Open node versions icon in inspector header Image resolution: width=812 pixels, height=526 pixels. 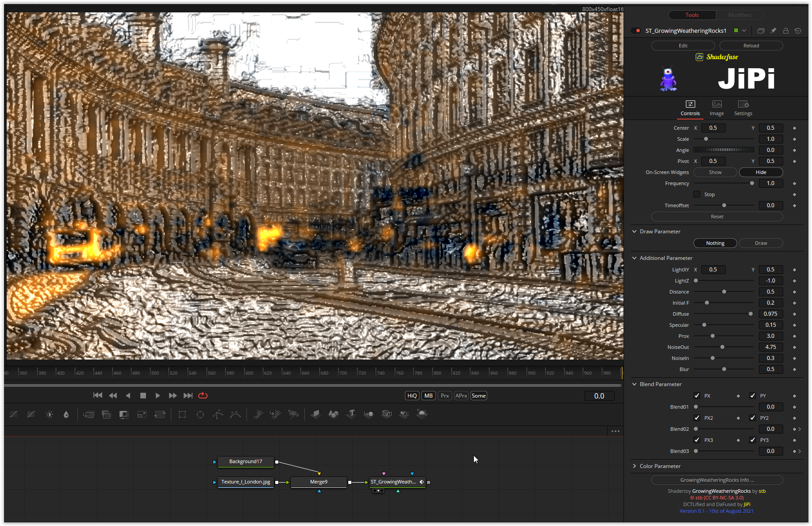coord(761,31)
